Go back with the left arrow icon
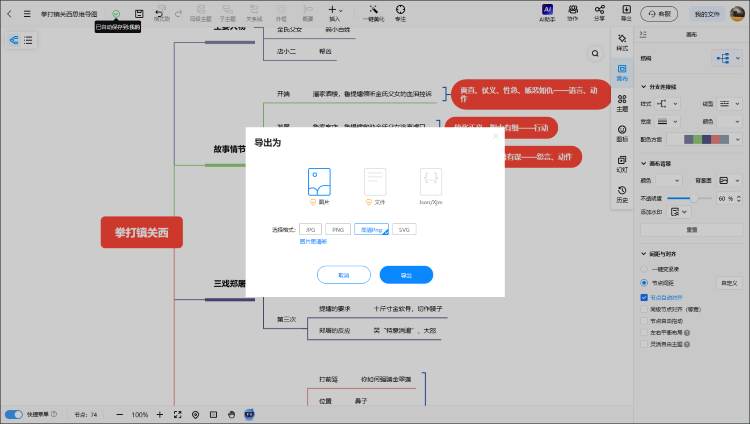Screen dimensions: 750x424 tap(9, 14)
